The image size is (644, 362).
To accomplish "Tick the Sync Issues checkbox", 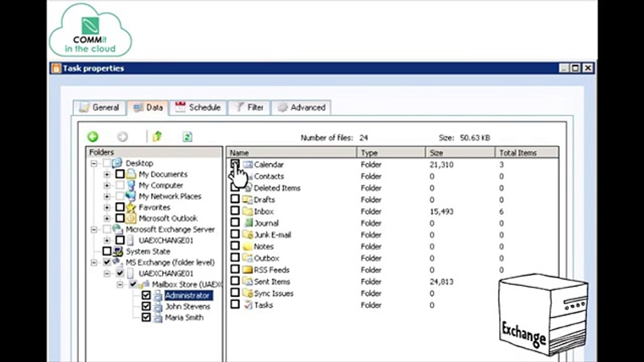I will pos(235,293).
